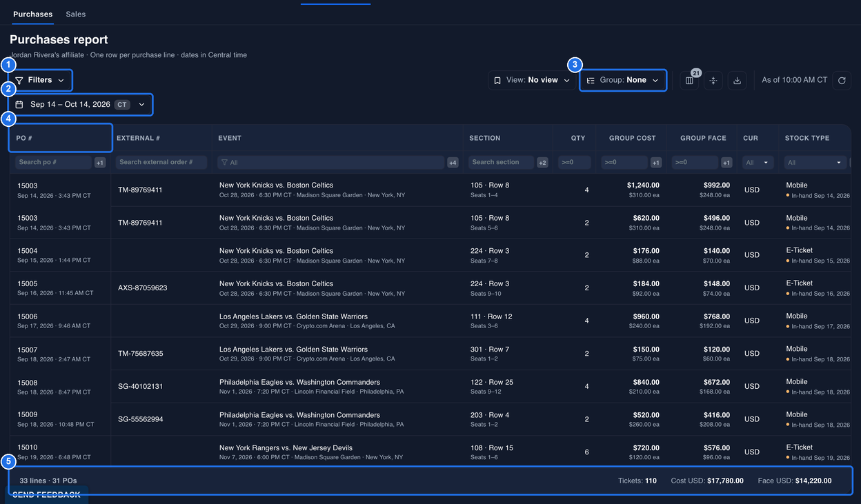Click the +2 chip beside Section search
This screenshot has width=861, height=504.
(x=542, y=163)
